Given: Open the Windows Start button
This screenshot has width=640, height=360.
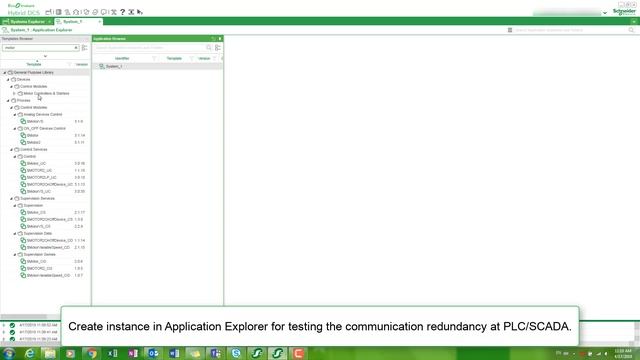Looking at the screenshot, I should [8, 353].
